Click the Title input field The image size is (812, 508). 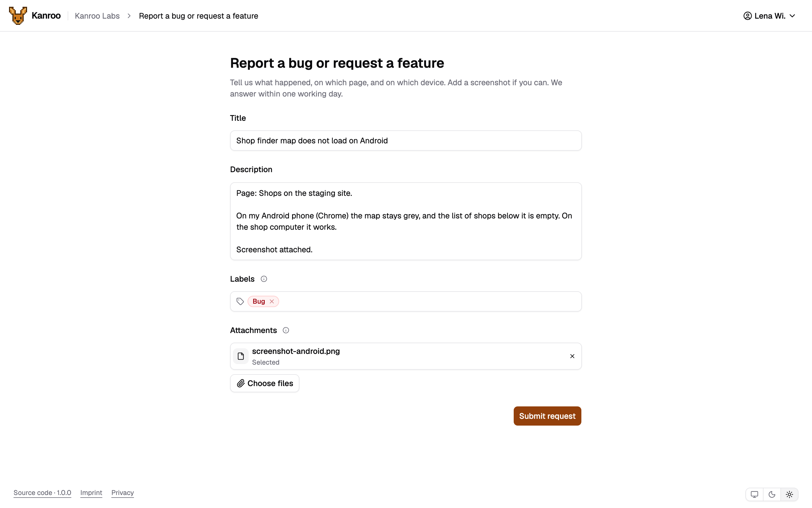(x=406, y=141)
